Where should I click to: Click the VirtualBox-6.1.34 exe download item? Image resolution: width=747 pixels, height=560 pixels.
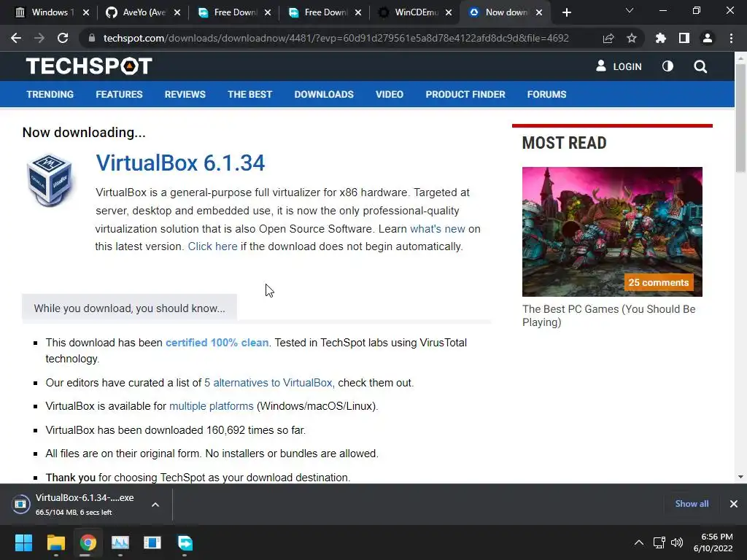[x=81, y=505]
